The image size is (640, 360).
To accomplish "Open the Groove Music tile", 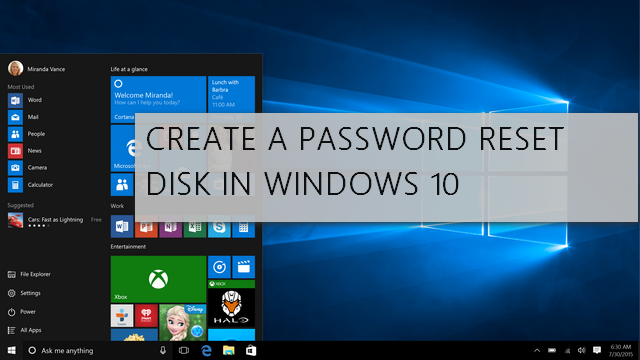I will (x=219, y=267).
